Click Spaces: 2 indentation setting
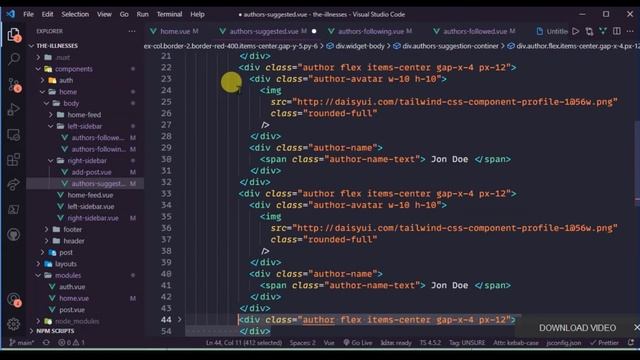This screenshot has height=360, width=640. [302, 343]
